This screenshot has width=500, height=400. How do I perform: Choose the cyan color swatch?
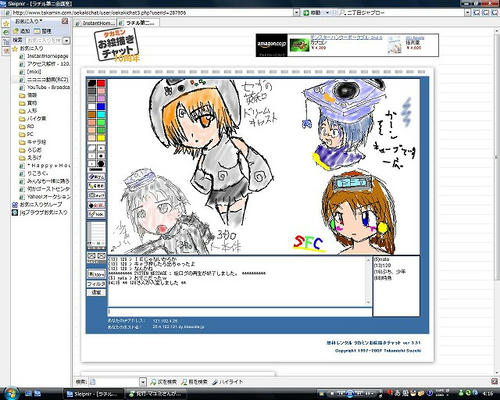[101, 115]
